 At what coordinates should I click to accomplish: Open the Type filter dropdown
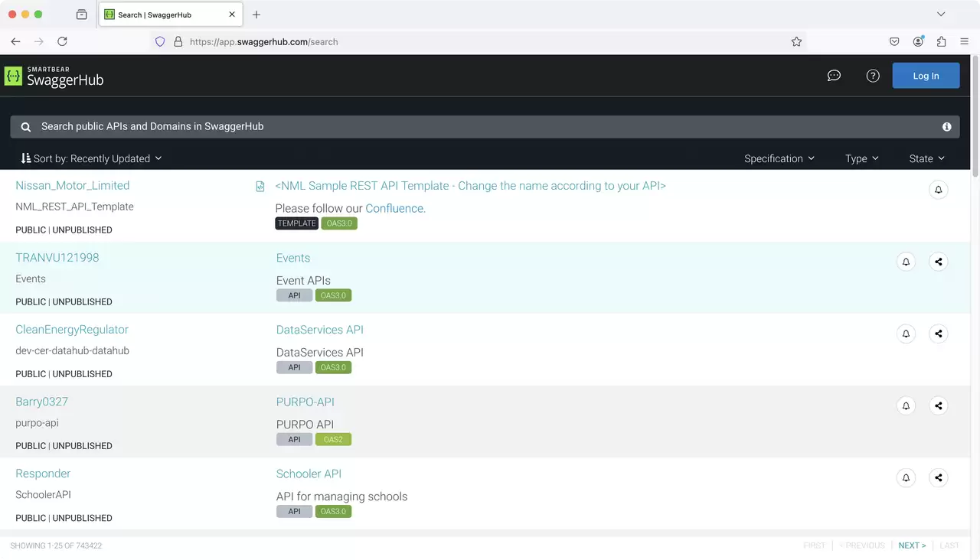point(862,158)
